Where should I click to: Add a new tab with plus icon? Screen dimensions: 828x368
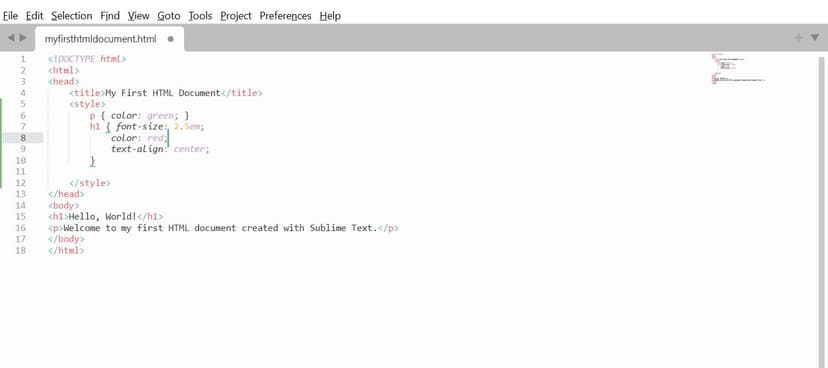pos(798,37)
